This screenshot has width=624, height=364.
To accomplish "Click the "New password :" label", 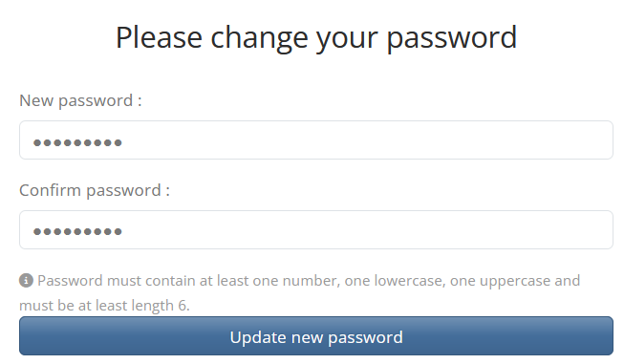I will 80,100.
